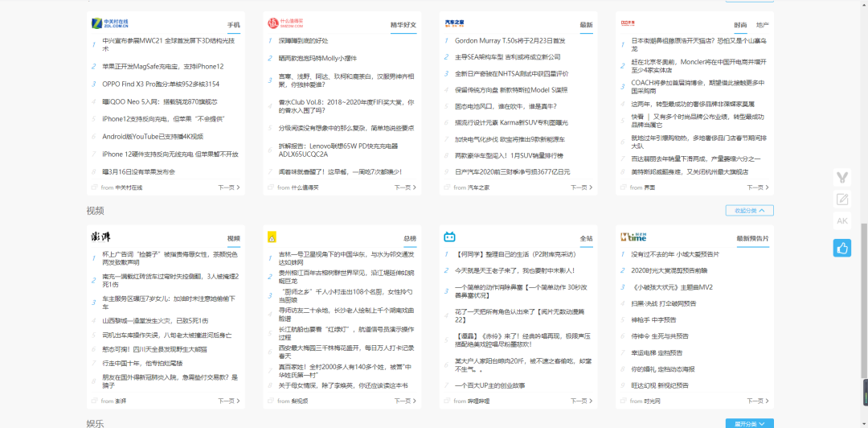868x428 pixels.
Task: Click the page vertical scrollbar thumb
Action: [864, 302]
